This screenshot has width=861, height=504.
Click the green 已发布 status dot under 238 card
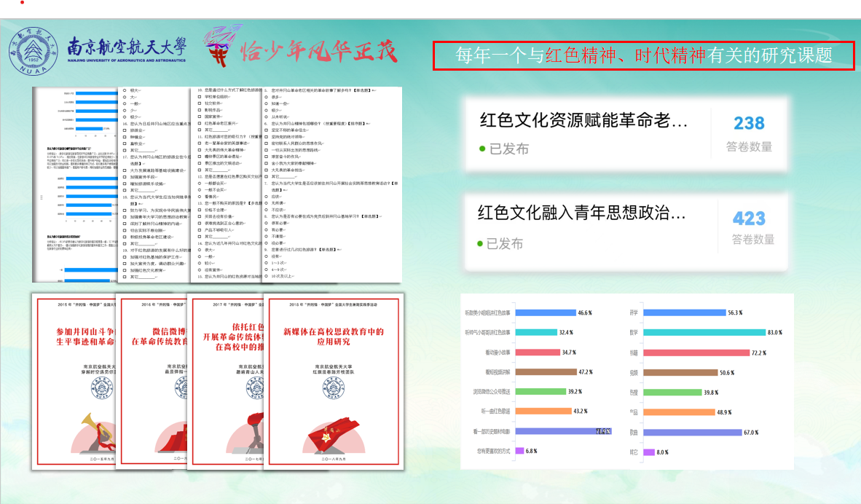[482, 149]
